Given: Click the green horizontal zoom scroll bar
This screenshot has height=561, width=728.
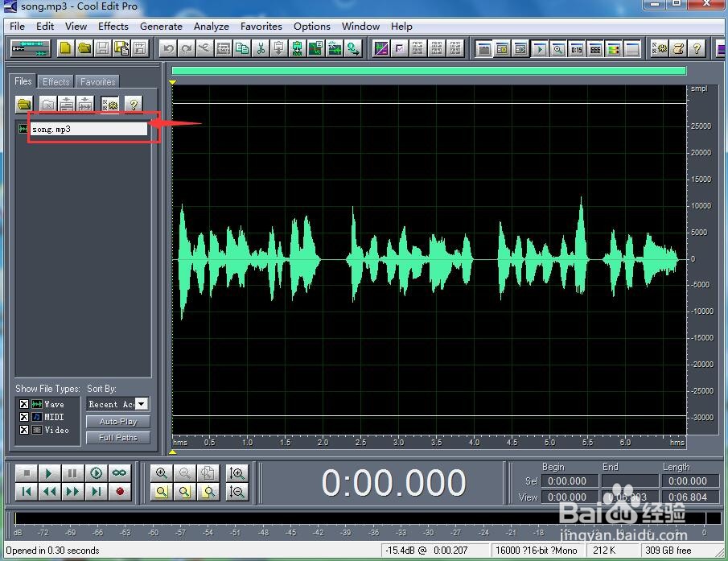Looking at the screenshot, I should 429,71.
